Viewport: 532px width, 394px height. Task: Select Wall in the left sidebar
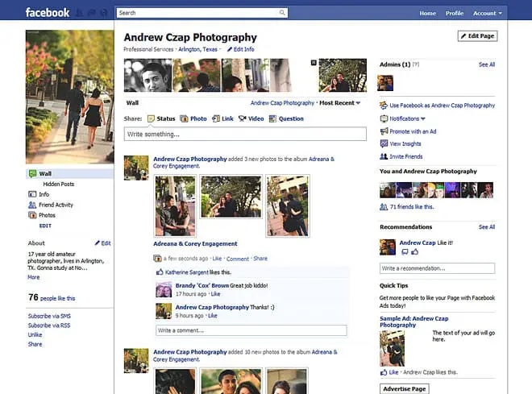[x=45, y=173]
